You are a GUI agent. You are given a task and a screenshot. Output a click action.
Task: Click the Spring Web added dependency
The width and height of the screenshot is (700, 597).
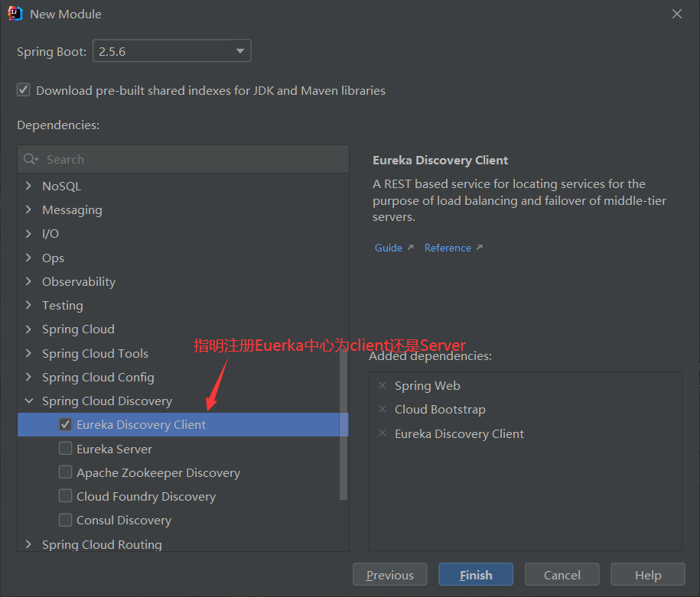427,385
